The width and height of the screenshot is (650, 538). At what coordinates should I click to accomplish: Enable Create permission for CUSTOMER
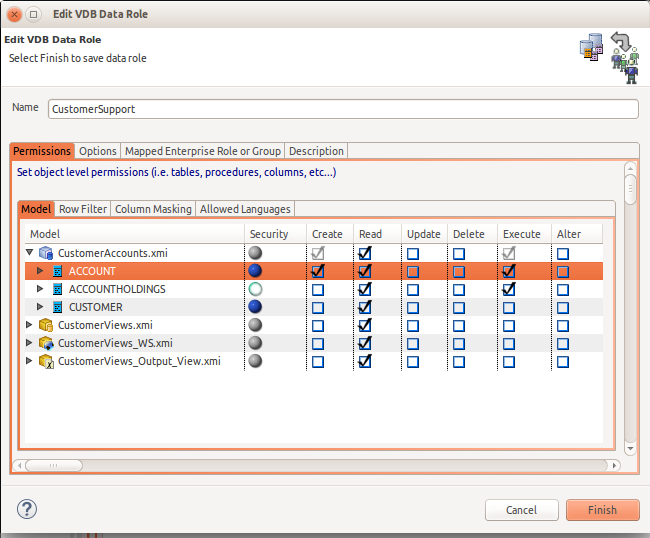click(318, 308)
